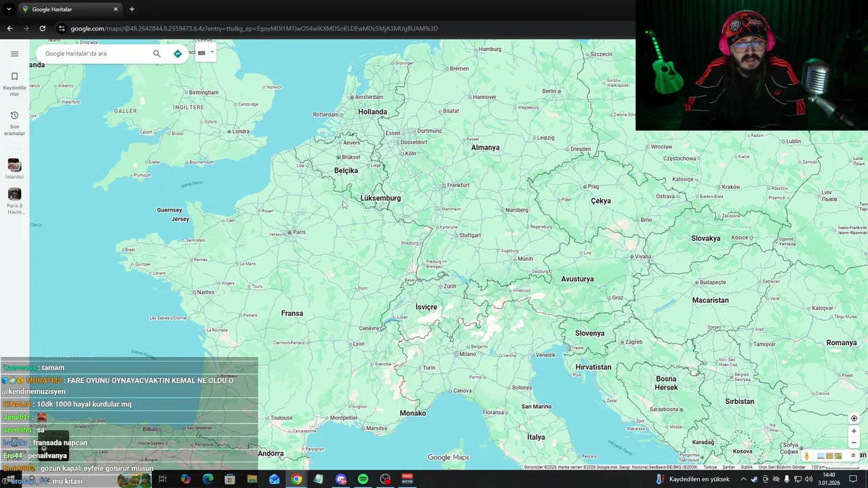This screenshot has height=488, width=868.
Task: Open the clock showing 14:40
Action: [829, 479]
